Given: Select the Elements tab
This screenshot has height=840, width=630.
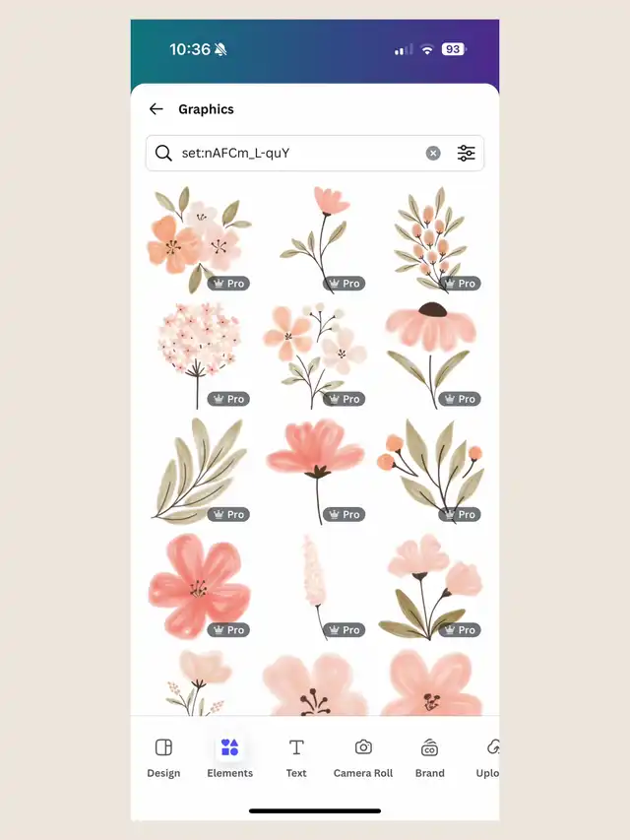Looking at the screenshot, I should [229, 758].
